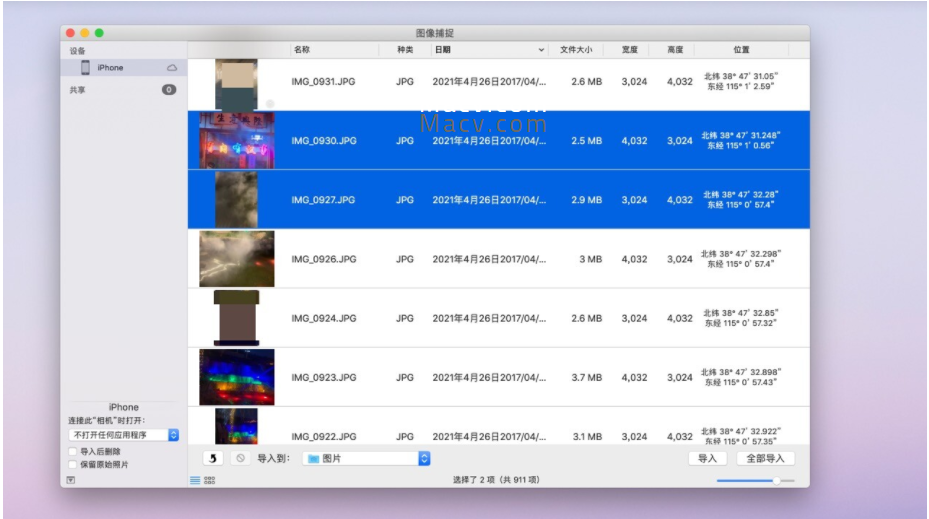Sort by the 种类 column header
Image resolution: width=929 pixels, height=519 pixels.
405,50
